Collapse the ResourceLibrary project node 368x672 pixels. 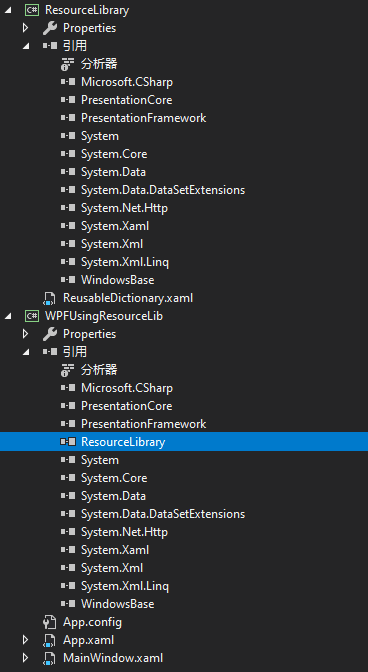point(9,11)
